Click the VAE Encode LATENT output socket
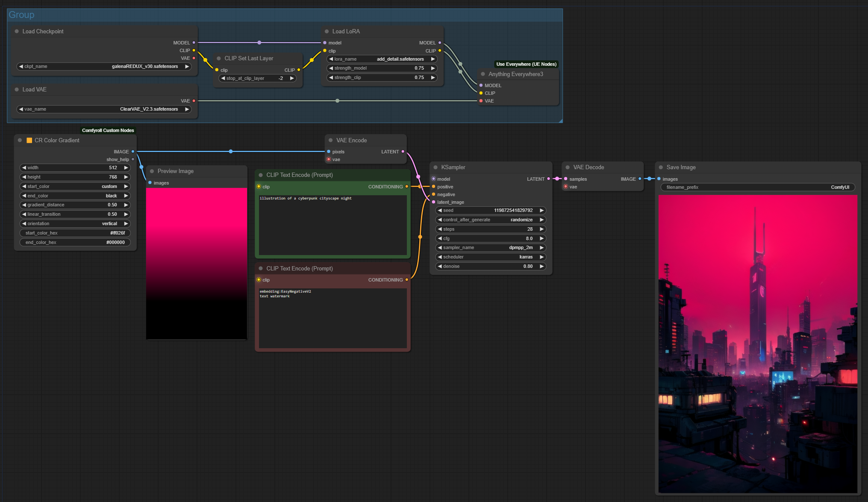868x502 pixels. pyautogui.click(x=403, y=152)
